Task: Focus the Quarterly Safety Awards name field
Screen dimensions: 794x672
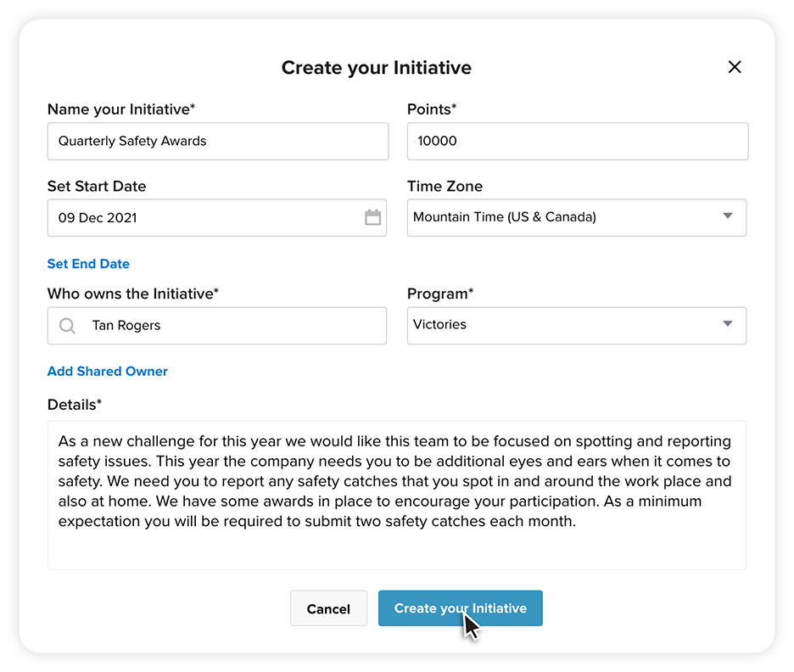Action: (218, 142)
